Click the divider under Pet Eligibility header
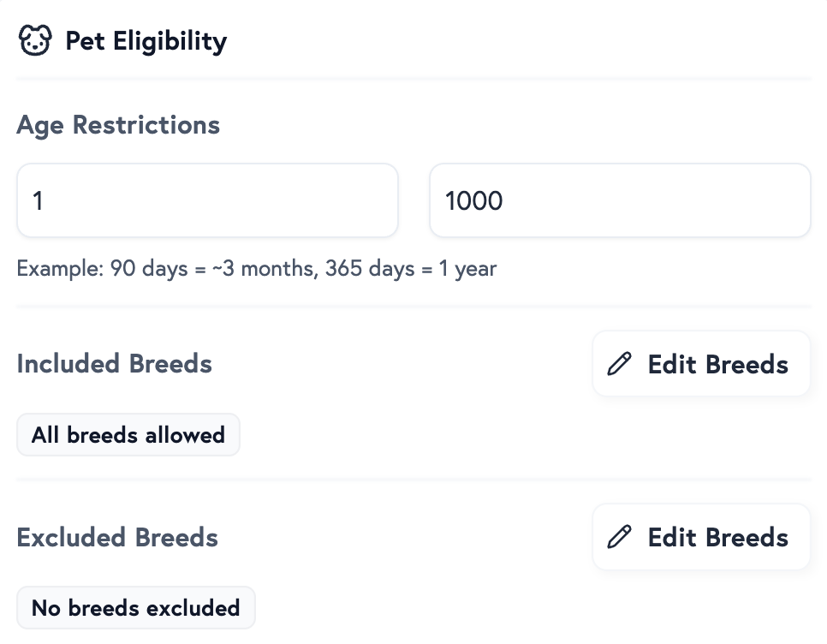 click(x=413, y=79)
